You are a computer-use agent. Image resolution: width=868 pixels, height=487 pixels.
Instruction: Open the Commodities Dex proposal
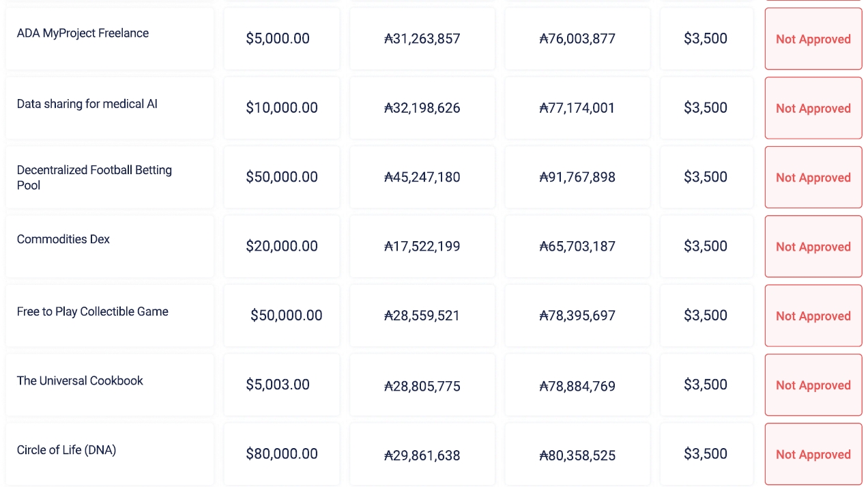coord(63,240)
